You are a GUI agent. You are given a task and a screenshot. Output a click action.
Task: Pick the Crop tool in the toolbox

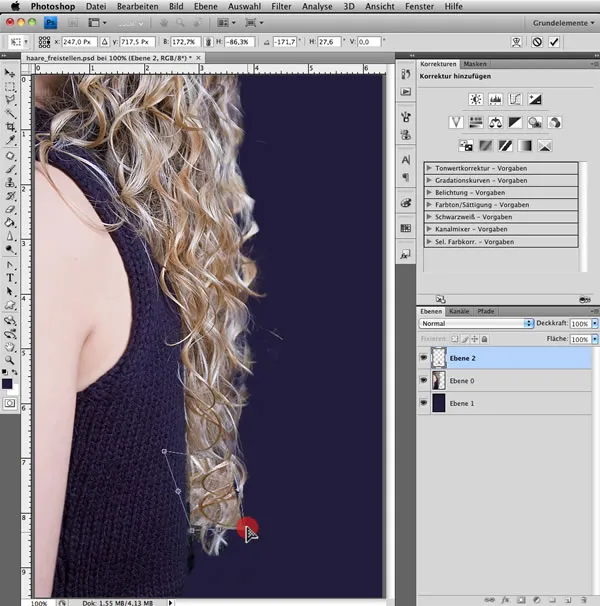(x=11, y=127)
